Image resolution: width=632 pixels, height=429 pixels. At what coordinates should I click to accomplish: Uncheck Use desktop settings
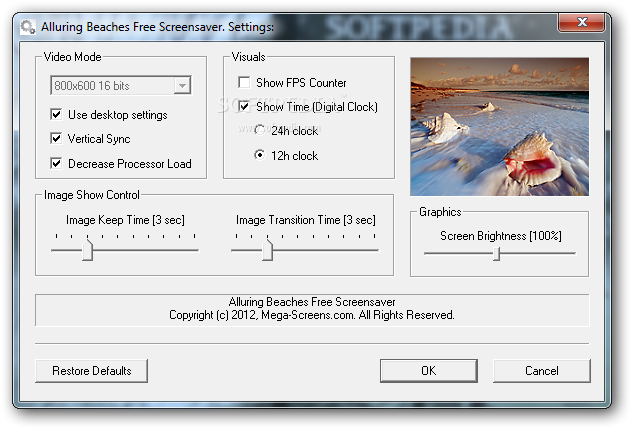coord(56,115)
